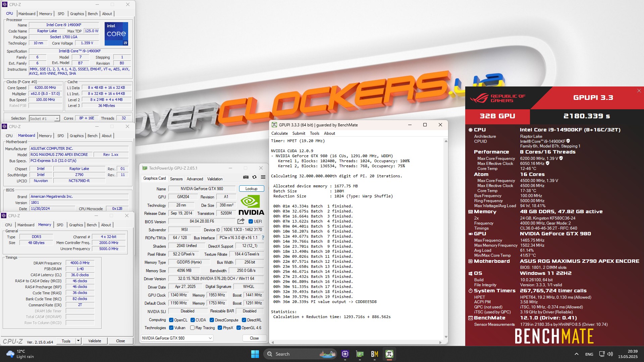
Task: Click the Close button in GPU-Z
Action: coord(254,338)
